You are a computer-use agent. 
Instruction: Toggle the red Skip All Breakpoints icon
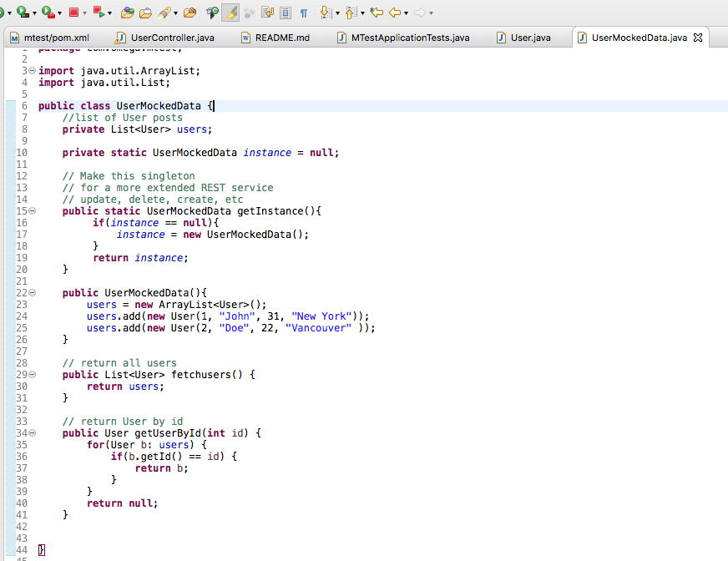pyautogui.click(x=98, y=13)
